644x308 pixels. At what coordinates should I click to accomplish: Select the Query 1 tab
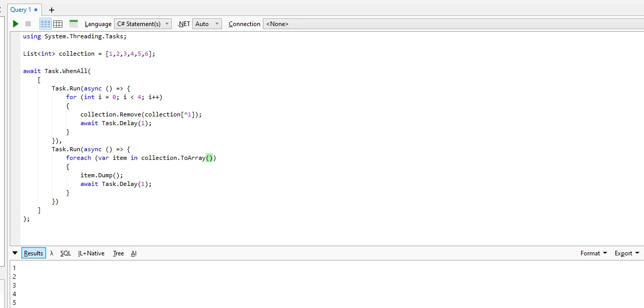point(21,9)
